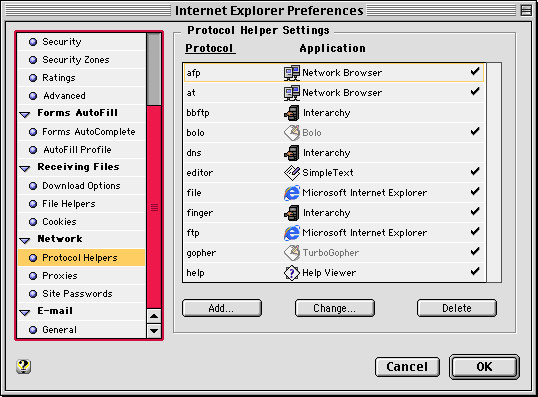The width and height of the screenshot is (538, 397).
Task: Open the Cookies preferences pane
Action: 82,222
